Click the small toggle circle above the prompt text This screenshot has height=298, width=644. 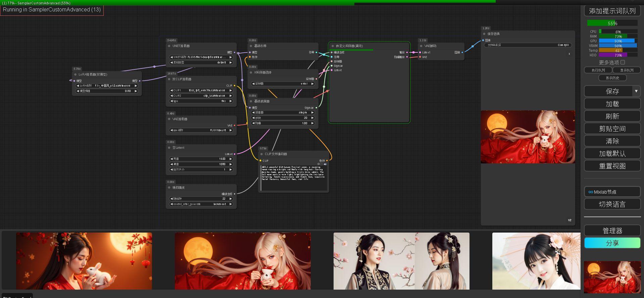(318, 164)
